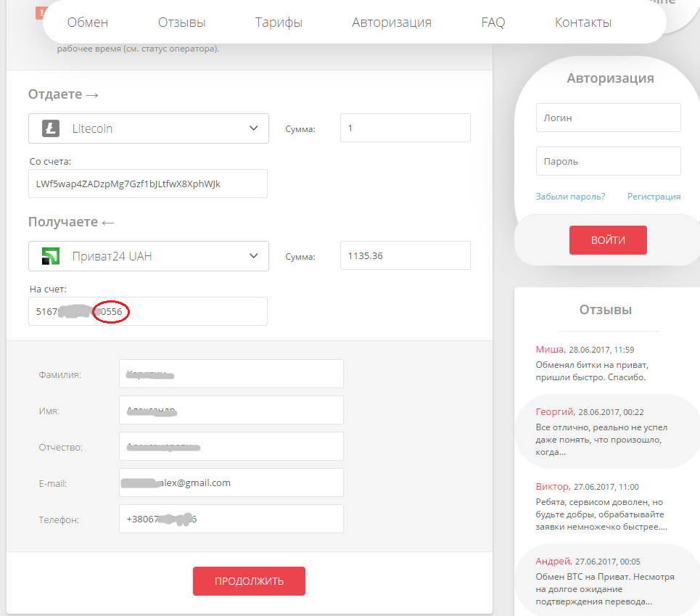This screenshot has height=616, width=700.
Task: Expand the Litecoin currency dropdown
Action: 253,128
